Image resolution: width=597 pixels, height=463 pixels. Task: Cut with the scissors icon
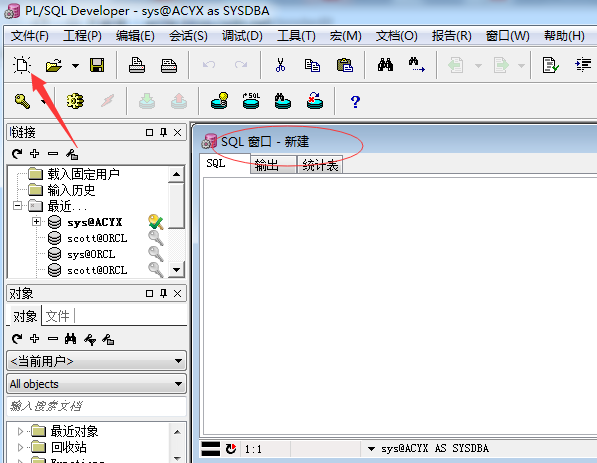click(x=281, y=65)
